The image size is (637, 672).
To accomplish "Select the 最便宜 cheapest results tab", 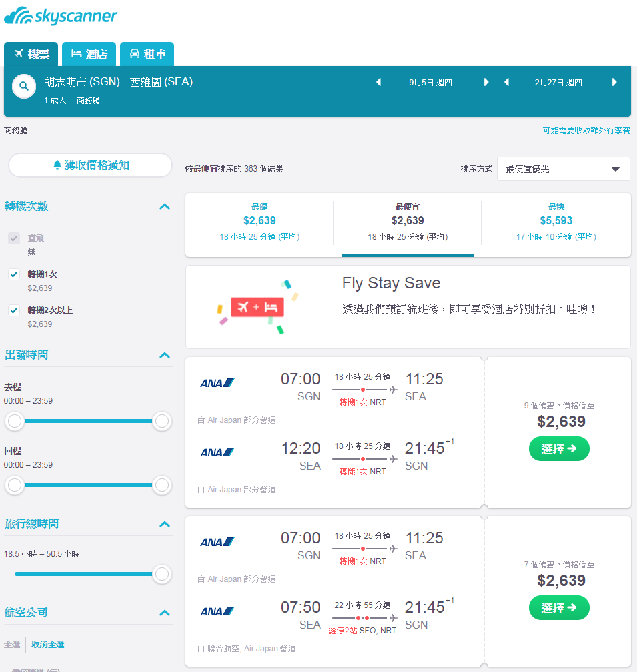I will click(x=408, y=224).
